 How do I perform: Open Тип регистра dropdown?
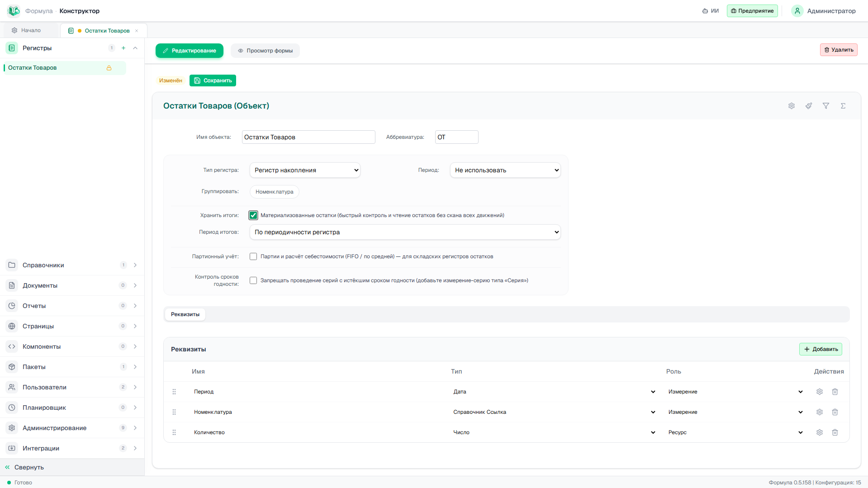(x=305, y=170)
